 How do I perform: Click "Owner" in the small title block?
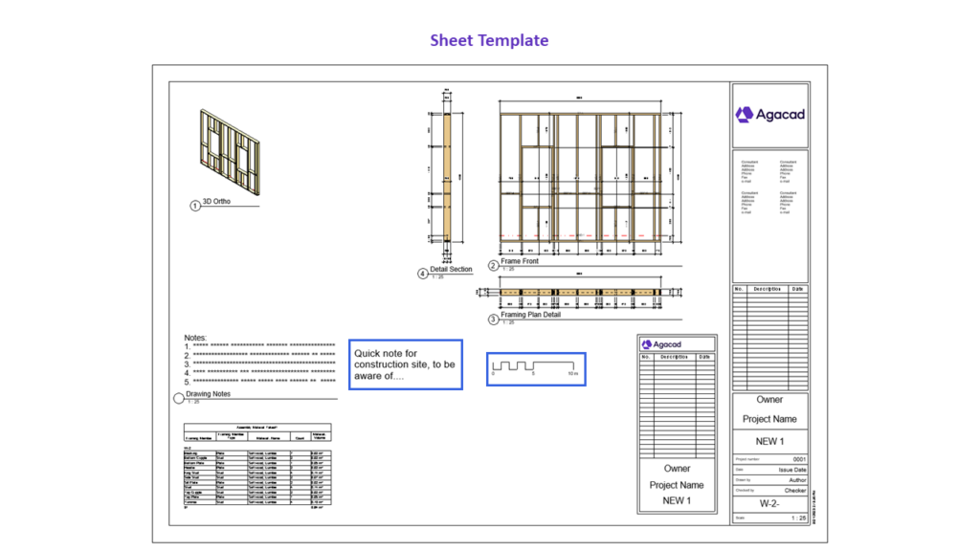[x=677, y=469]
